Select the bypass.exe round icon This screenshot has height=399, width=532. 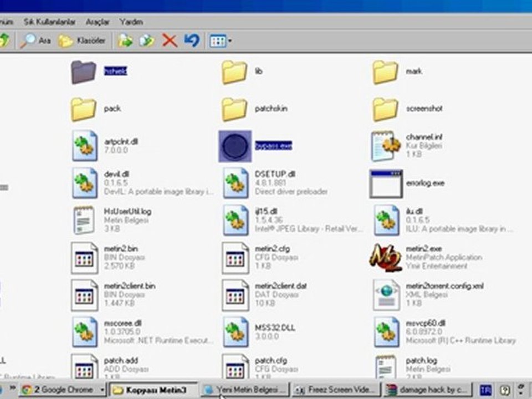click(235, 146)
